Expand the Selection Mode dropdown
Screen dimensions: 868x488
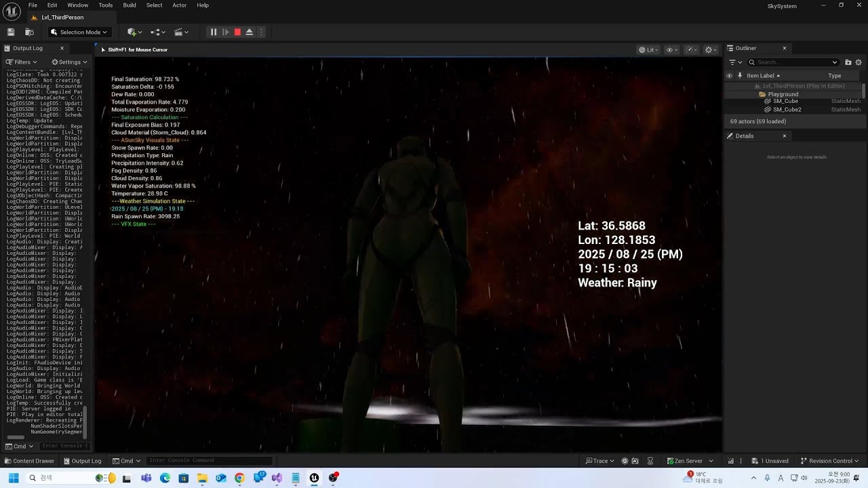point(79,32)
